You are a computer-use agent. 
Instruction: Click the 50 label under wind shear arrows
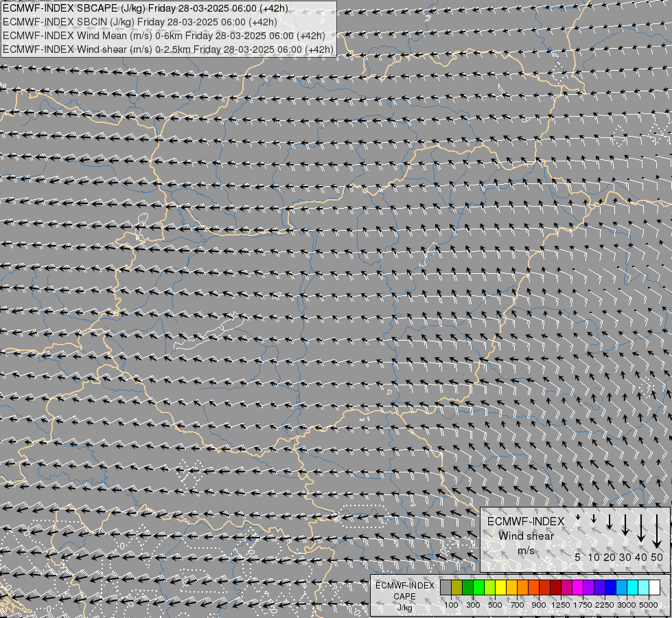(x=657, y=557)
